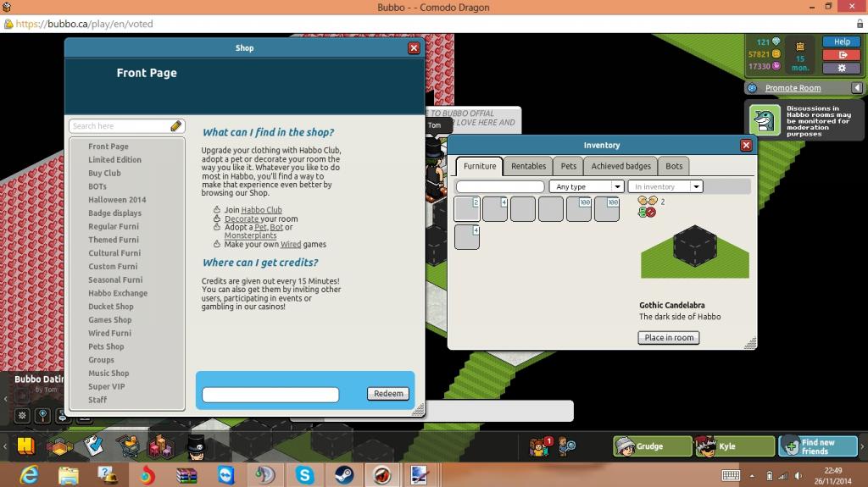868x487 pixels.
Task: Click the Habbo Club membership icon above 15 mon.
Action: click(x=800, y=47)
